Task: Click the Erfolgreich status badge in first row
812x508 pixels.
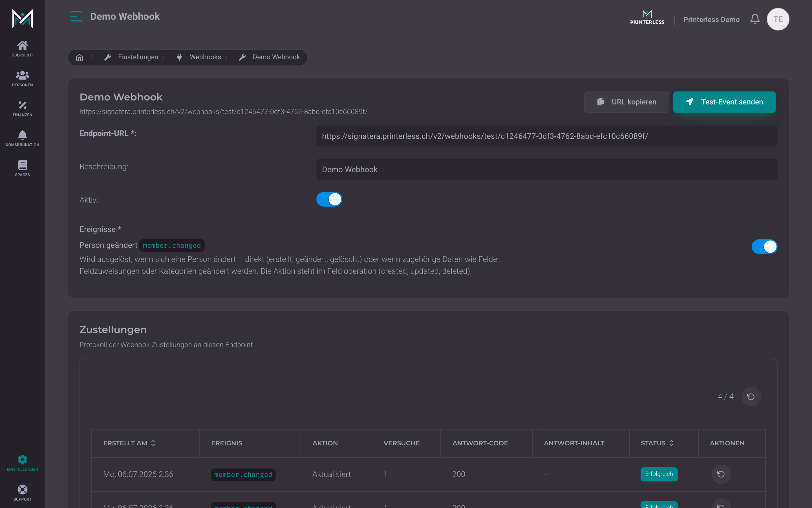Action: click(659, 474)
